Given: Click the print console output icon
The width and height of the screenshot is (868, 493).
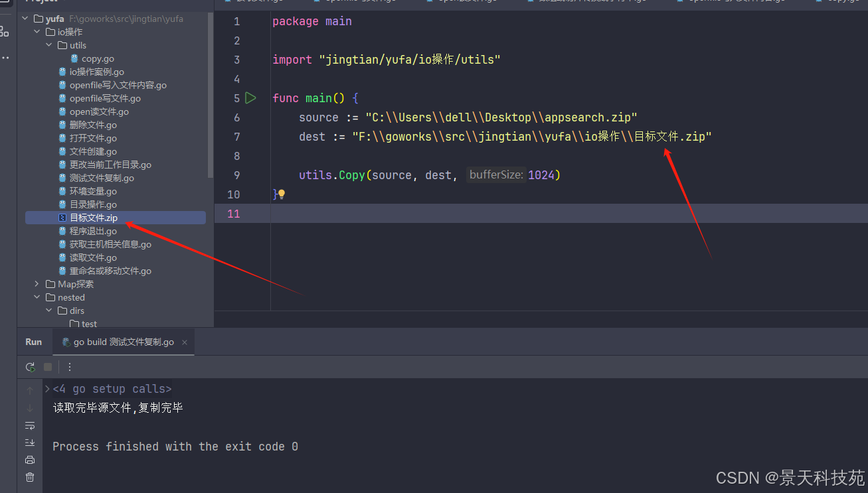Looking at the screenshot, I should coord(30,460).
